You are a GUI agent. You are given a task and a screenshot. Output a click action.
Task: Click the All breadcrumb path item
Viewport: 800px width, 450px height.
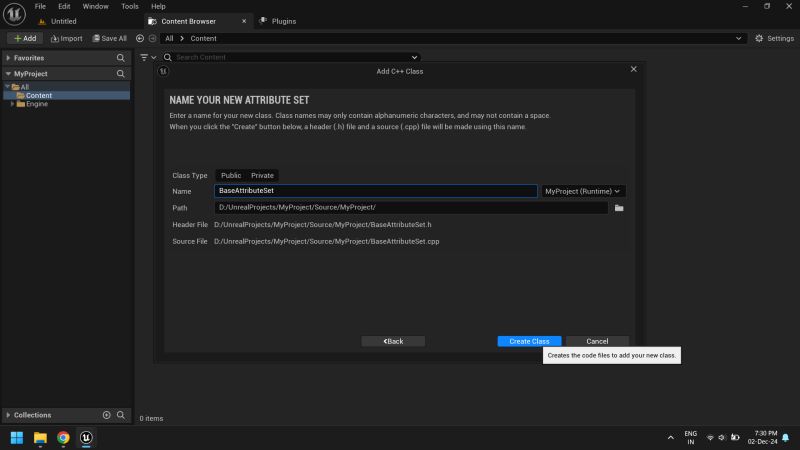coord(169,38)
